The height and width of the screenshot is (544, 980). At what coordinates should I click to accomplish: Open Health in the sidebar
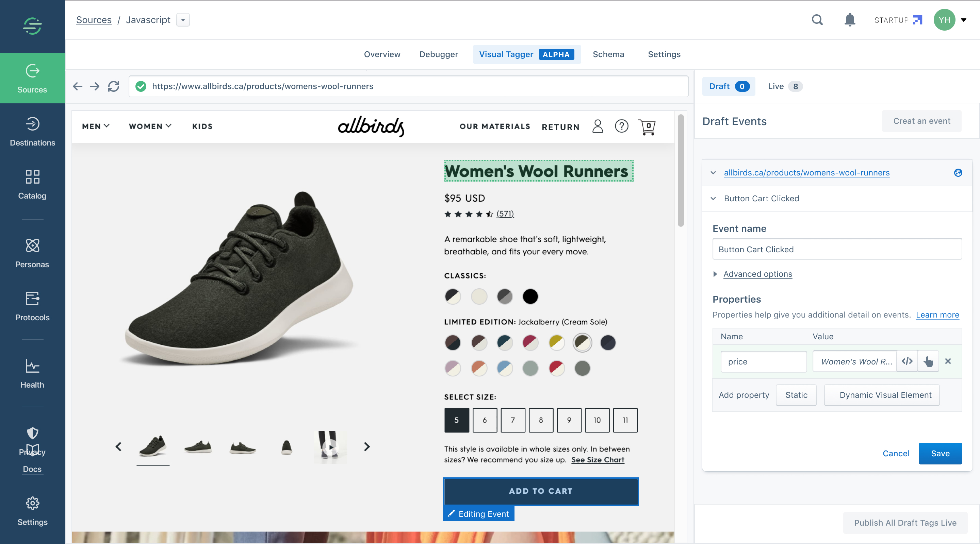pos(32,374)
